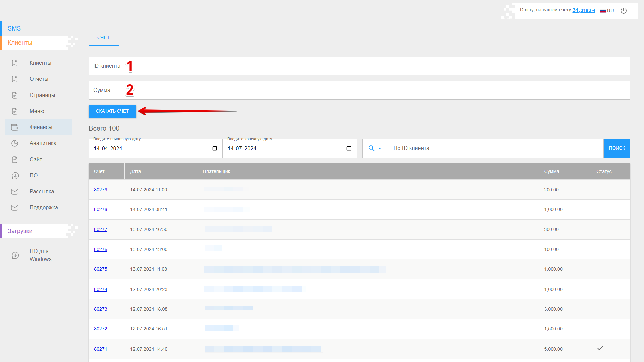
Task: Click the ПО download icon
Action: click(15, 176)
